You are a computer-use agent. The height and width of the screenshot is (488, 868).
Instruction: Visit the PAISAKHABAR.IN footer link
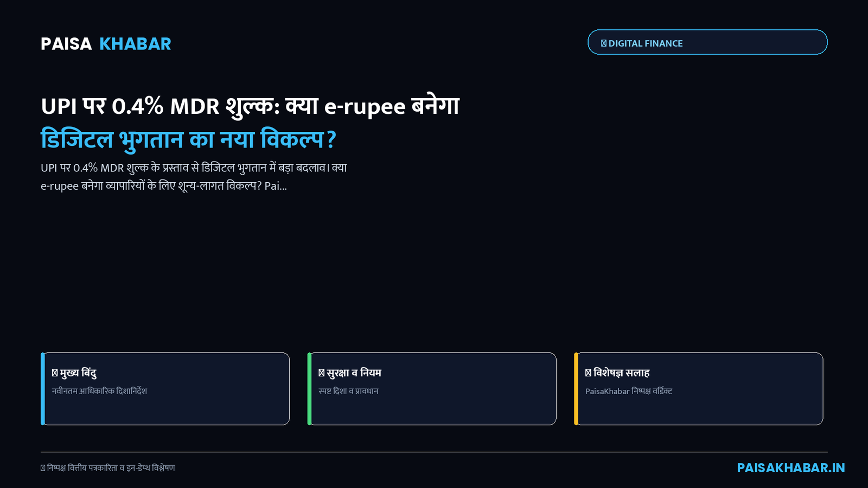pyautogui.click(x=791, y=468)
